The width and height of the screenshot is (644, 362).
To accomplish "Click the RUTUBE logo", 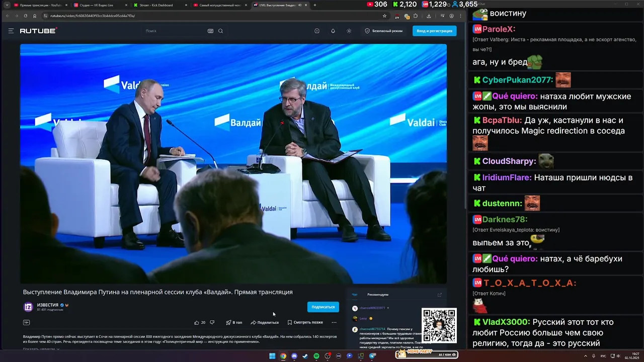I will [38, 31].
